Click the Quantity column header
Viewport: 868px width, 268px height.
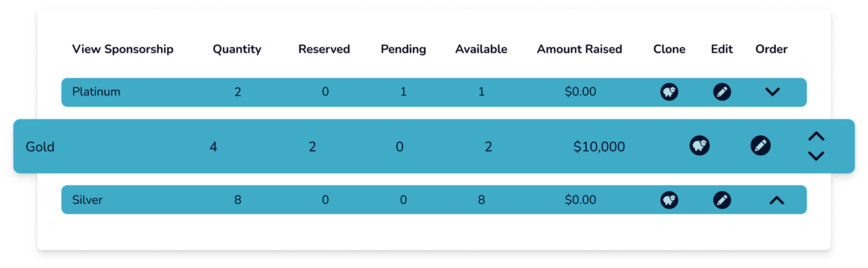tap(237, 49)
